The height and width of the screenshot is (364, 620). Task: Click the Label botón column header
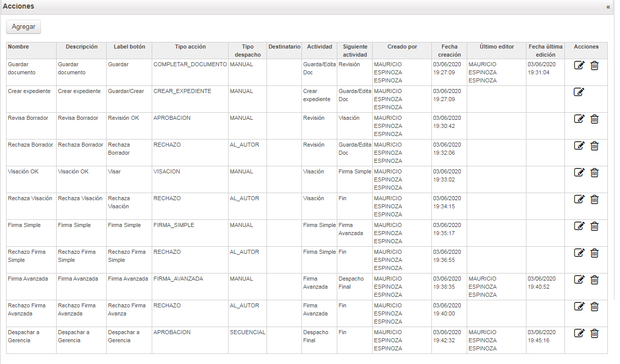(x=129, y=51)
